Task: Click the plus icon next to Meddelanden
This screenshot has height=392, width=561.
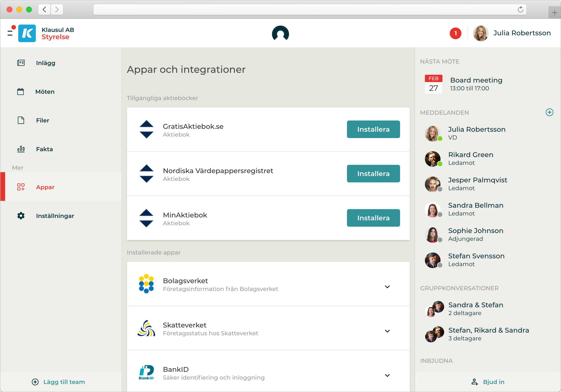Action: pos(549,112)
